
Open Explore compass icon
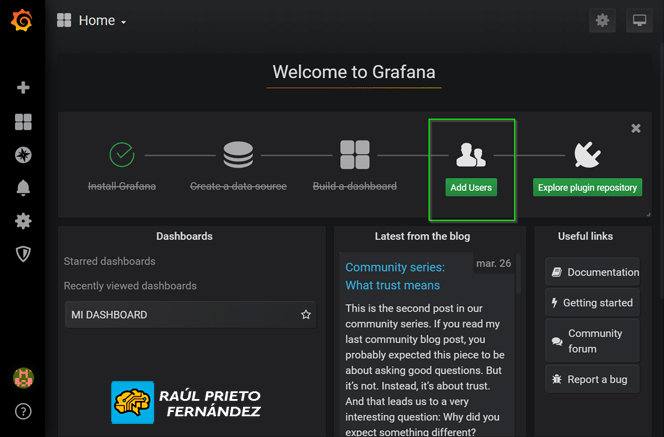pyautogui.click(x=23, y=155)
